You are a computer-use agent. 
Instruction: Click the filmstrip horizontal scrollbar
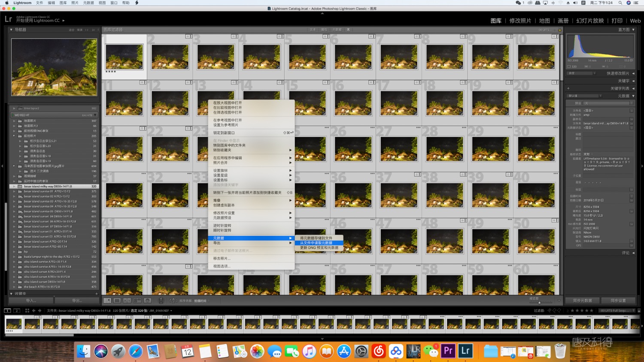39,335
